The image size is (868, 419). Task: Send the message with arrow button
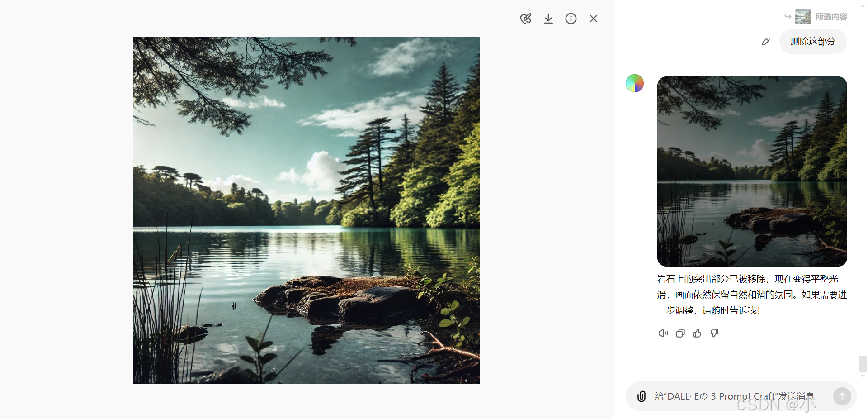[x=842, y=396]
